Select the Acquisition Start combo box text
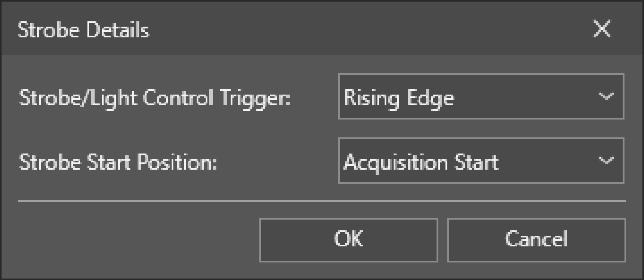The width and height of the screenshot is (644, 280). [421, 162]
